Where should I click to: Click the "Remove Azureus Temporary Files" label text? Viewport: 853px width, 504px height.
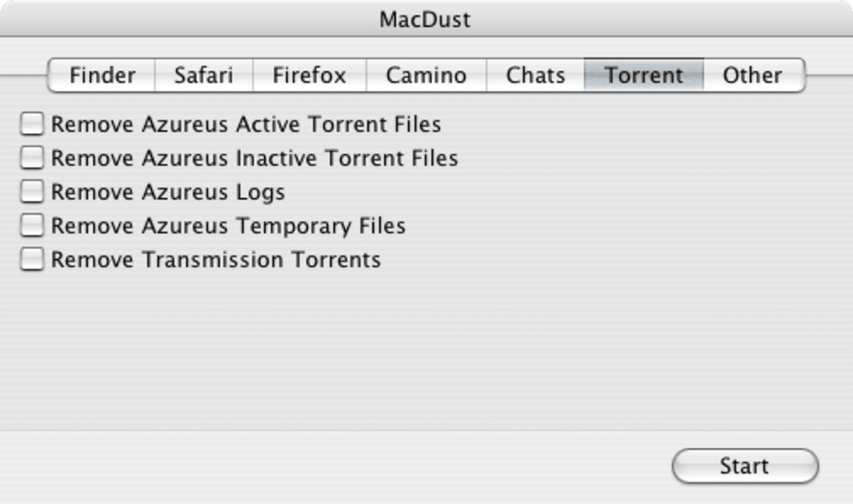tap(228, 226)
